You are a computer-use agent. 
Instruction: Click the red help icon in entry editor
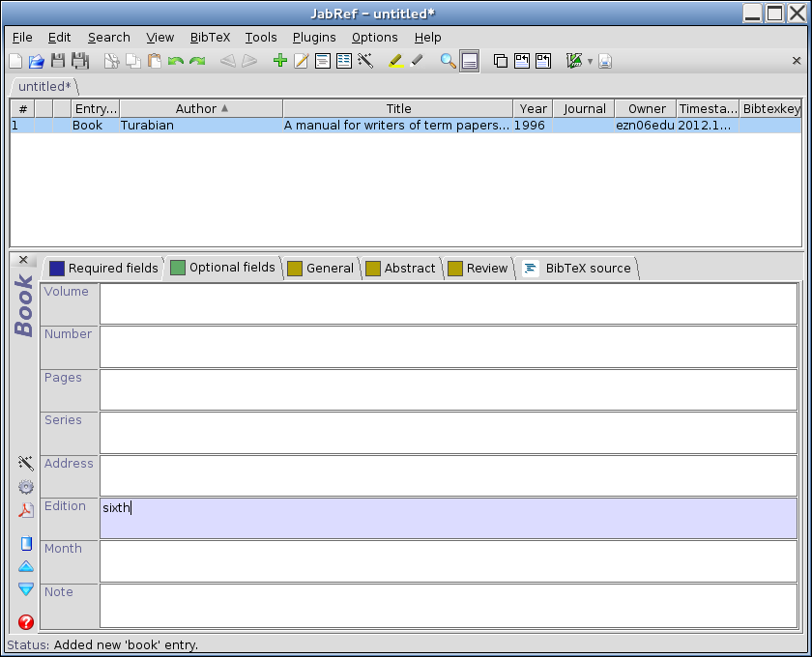[x=26, y=623]
